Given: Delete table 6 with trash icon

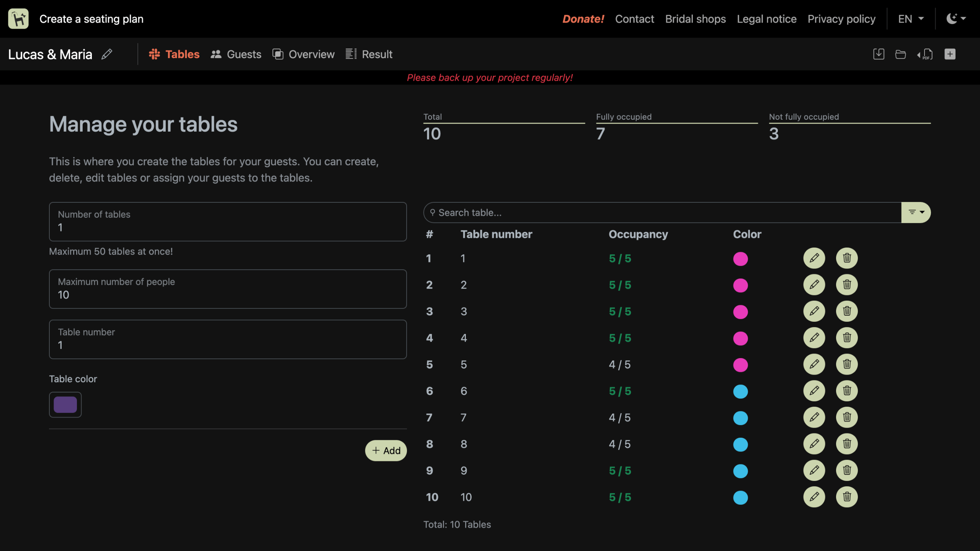Looking at the screenshot, I should coord(847,391).
